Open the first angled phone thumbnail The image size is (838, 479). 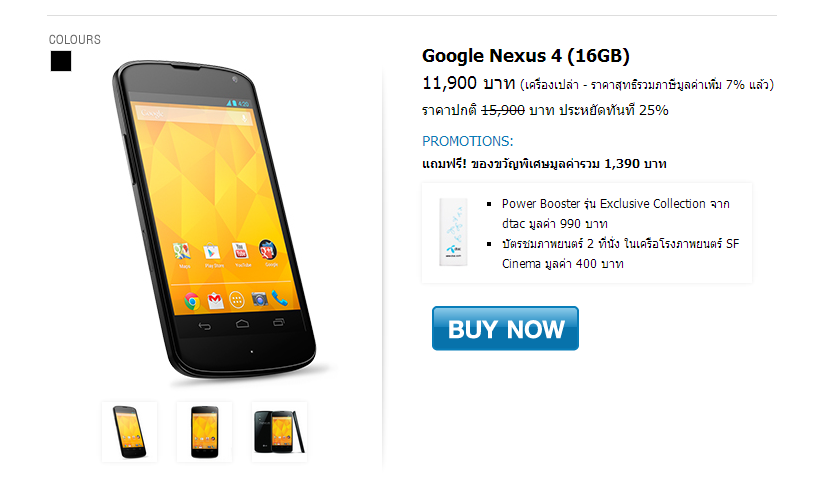[129, 432]
